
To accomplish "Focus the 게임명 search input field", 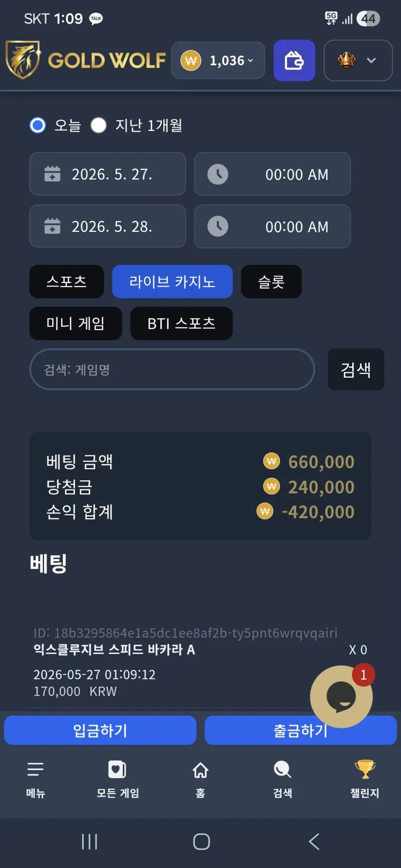I will pyautogui.click(x=172, y=369).
